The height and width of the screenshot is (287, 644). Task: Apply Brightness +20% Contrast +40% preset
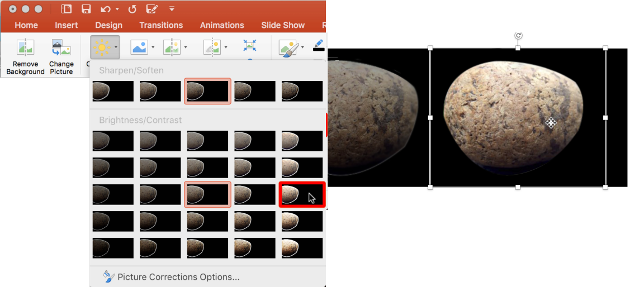point(255,248)
